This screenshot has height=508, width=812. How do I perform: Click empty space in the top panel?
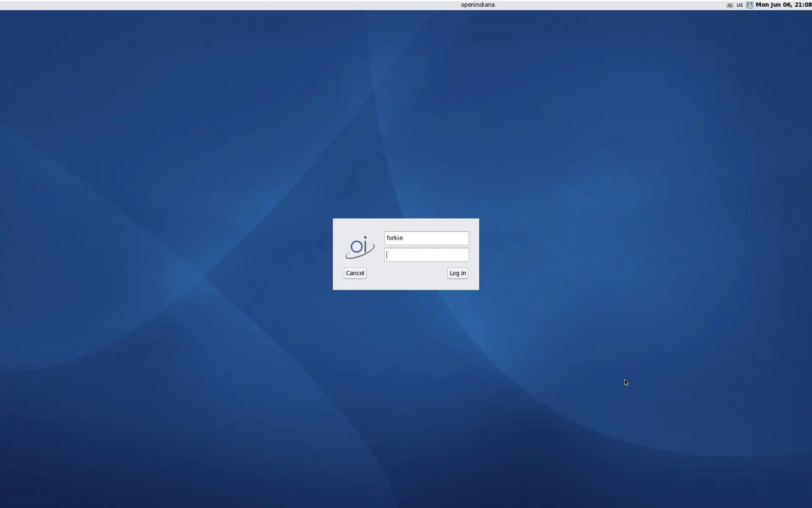tap(211, 5)
